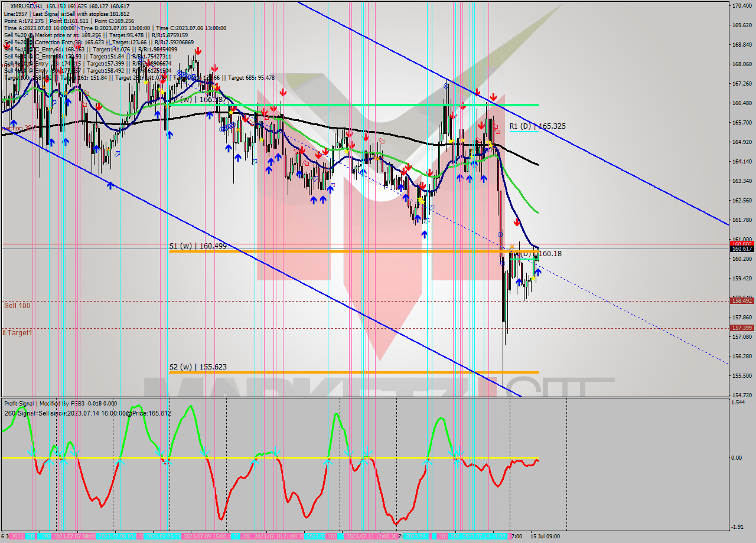Click the 161.780 price scale value
This screenshot has width=756, height=543.
742,220
